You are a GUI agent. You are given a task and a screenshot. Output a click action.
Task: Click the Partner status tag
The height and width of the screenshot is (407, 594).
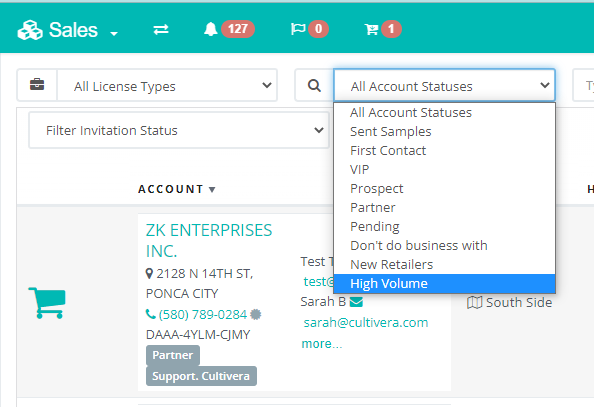[x=173, y=355]
